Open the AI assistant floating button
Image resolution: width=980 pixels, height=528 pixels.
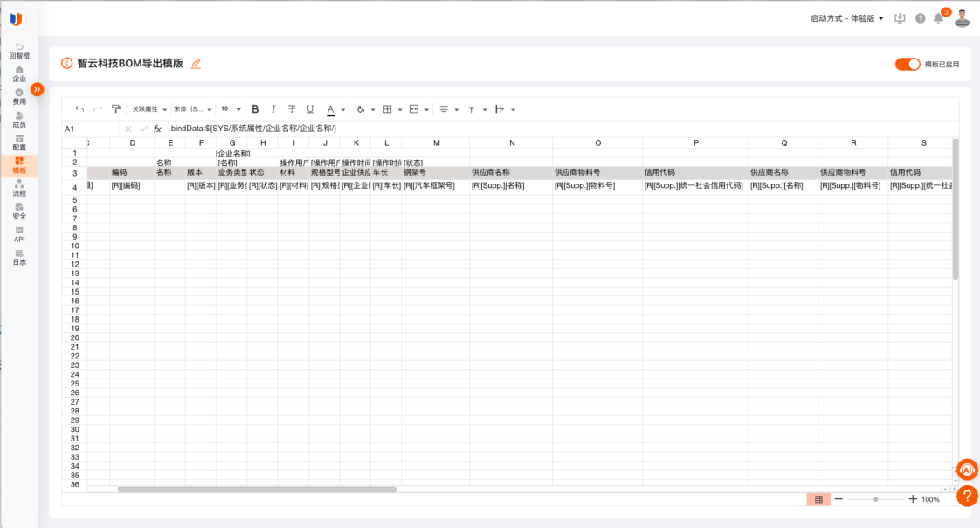[x=967, y=469]
